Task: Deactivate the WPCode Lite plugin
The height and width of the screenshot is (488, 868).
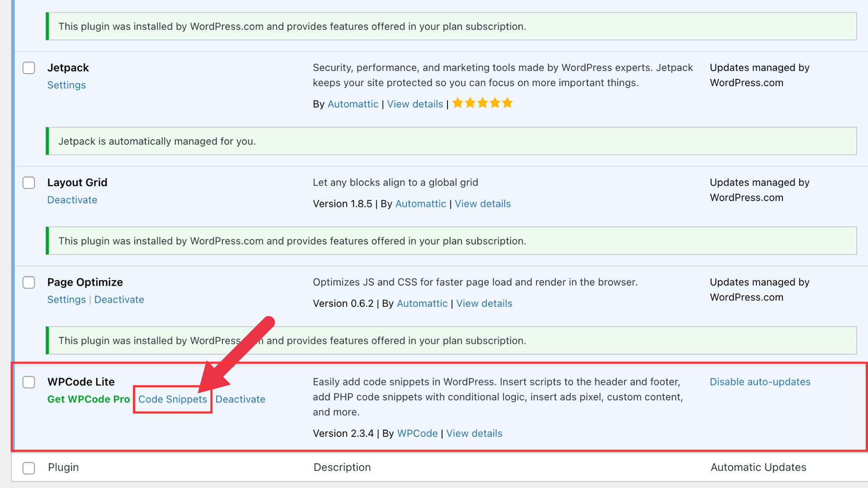Action: coord(240,399)
